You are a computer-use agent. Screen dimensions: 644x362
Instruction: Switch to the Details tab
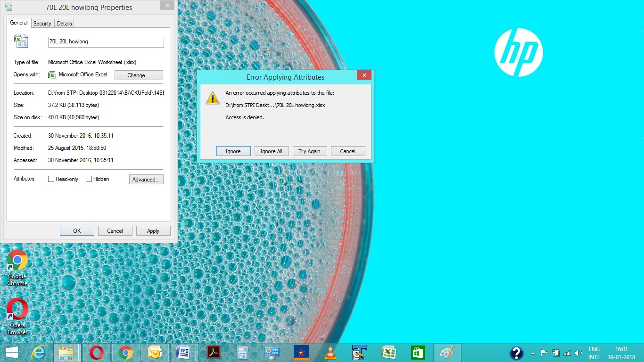tap(65, 24)
